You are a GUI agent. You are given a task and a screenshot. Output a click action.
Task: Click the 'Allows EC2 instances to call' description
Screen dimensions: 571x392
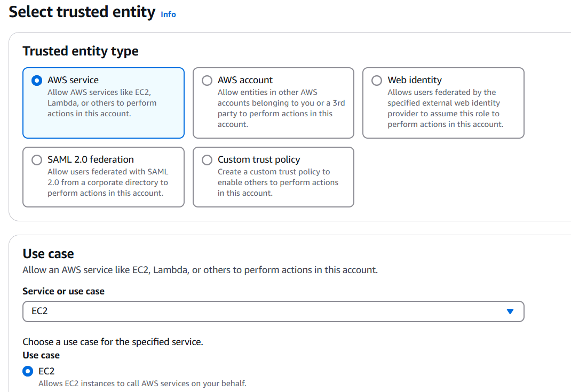142,383
